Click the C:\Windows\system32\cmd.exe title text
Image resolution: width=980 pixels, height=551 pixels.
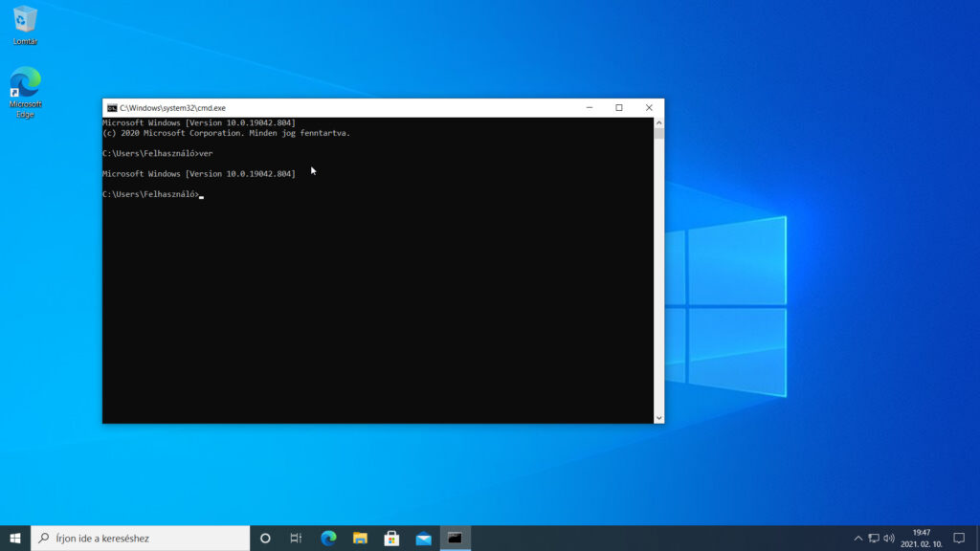172,108
